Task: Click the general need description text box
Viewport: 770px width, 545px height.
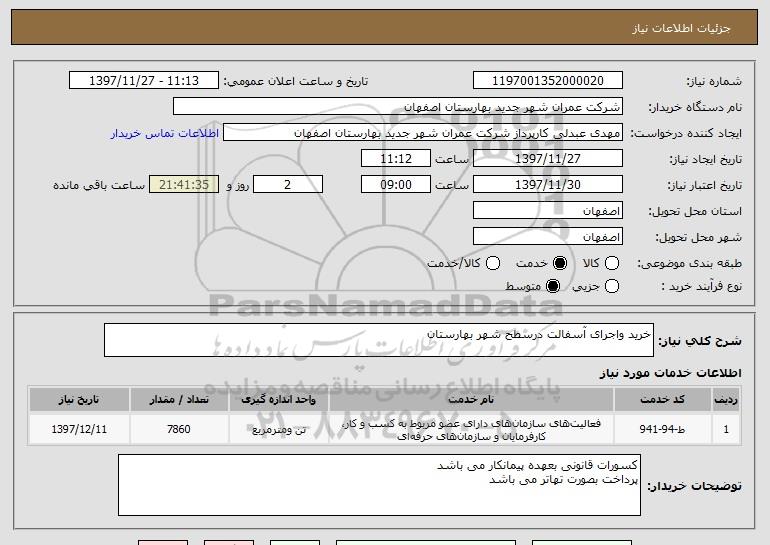Action: [x=379, y=340]
